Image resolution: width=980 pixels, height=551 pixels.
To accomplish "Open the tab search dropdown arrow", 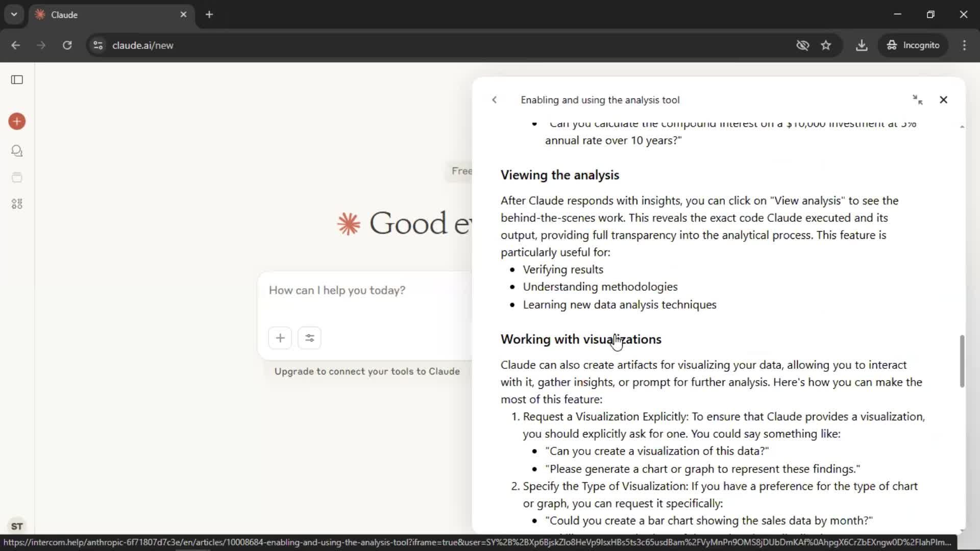I will pyautogui.click(x=14, y=14).
